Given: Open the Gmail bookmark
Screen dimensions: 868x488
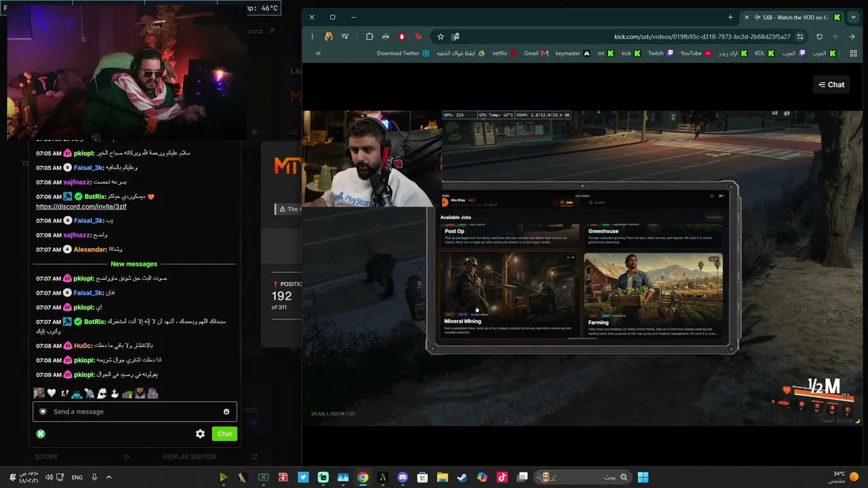Looking at the screenshot, I should tap(536, 53).
